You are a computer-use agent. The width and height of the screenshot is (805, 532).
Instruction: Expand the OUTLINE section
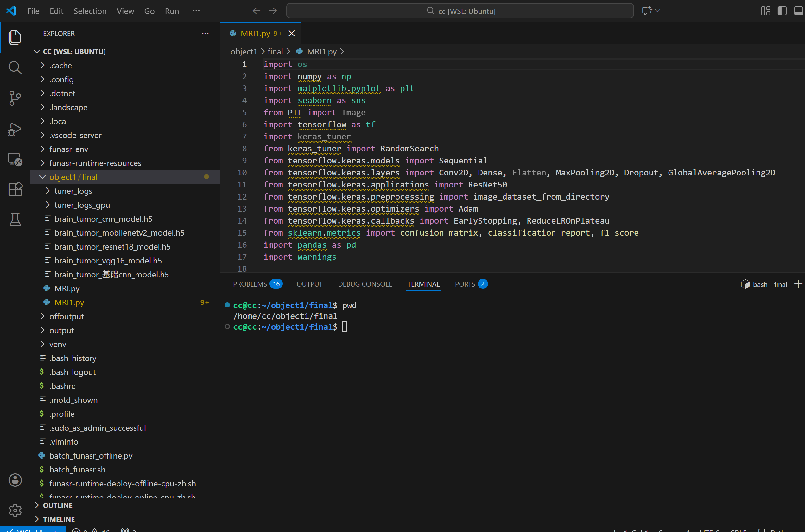(x=58, y=505)
